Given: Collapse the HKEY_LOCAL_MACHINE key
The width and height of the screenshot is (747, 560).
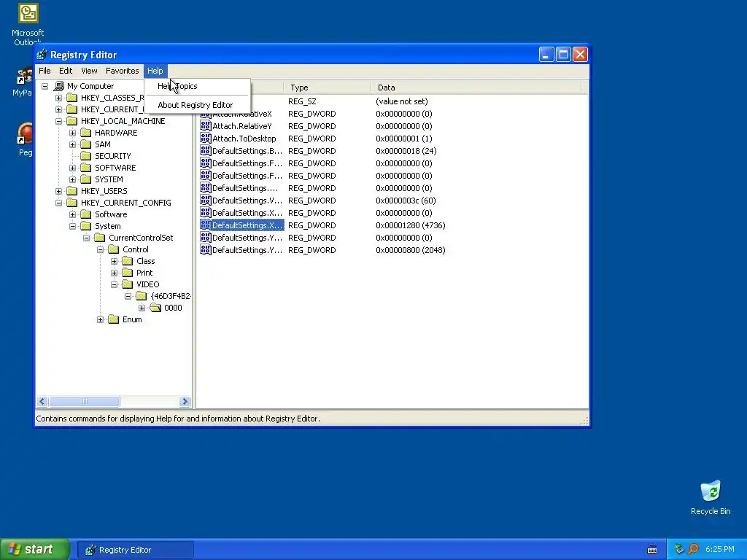Looking at the screenshot, I should [58, 121].
